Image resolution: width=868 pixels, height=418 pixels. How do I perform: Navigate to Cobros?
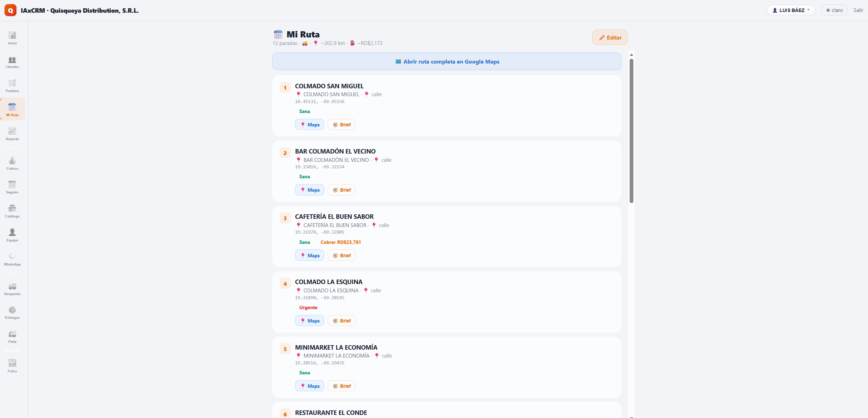pos(12,163)
